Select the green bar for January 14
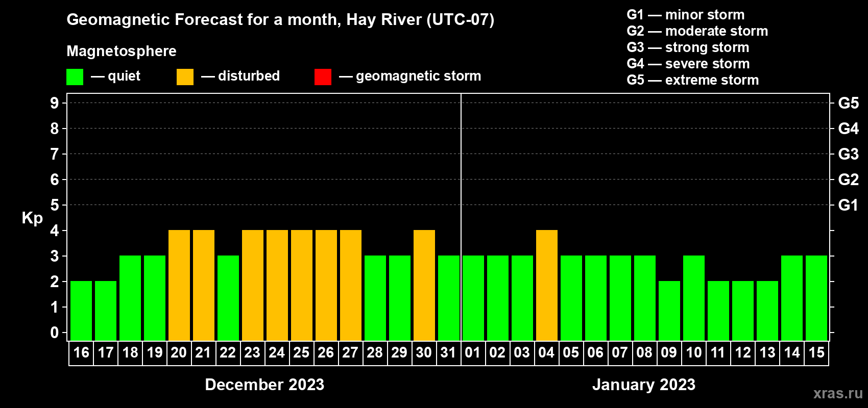 792,298
